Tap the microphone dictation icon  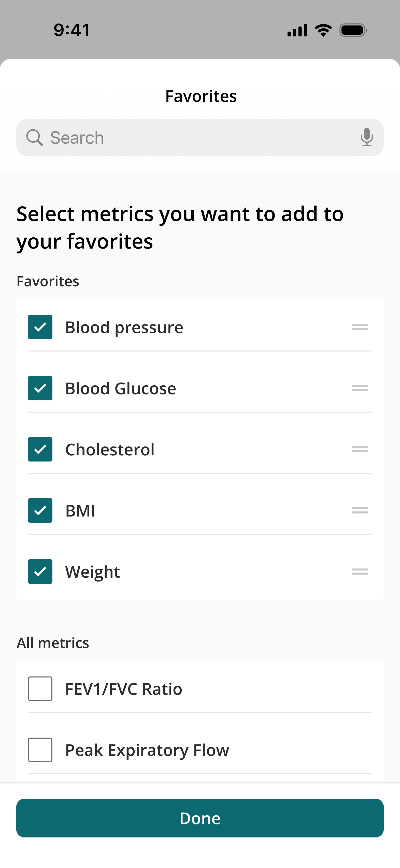click(x=366, y=137)
